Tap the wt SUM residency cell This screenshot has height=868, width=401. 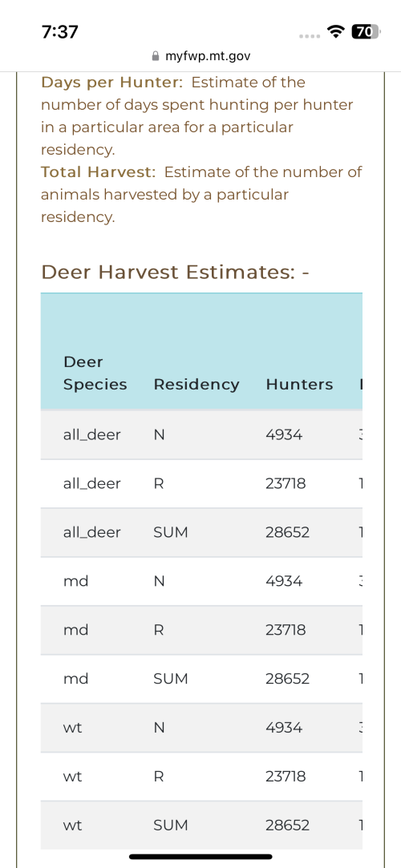(x=171, y=826)
